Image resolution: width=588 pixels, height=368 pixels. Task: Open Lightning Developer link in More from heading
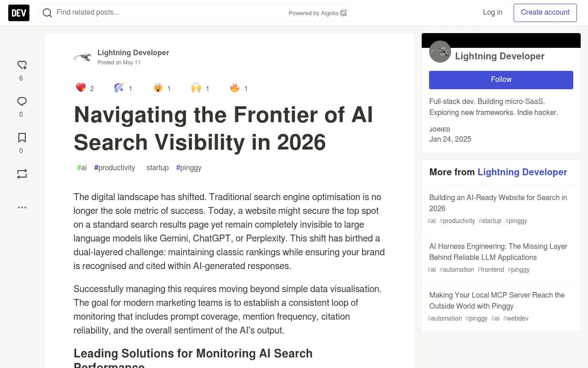522,172
